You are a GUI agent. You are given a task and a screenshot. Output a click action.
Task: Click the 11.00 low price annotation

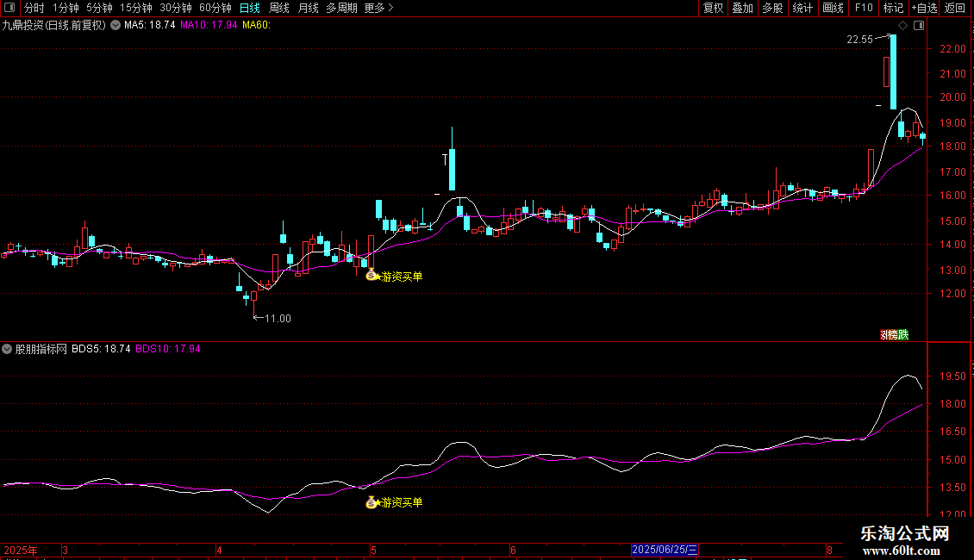[278, 319]
